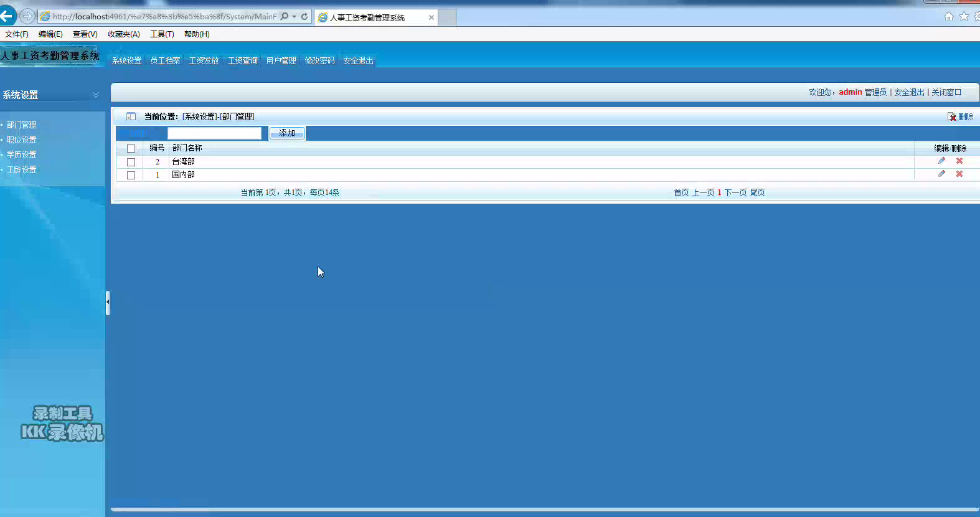This screenshot has width=980, height=517.
Task: Open 工龄设置 in the sidebar
Action: click(22, 169)
